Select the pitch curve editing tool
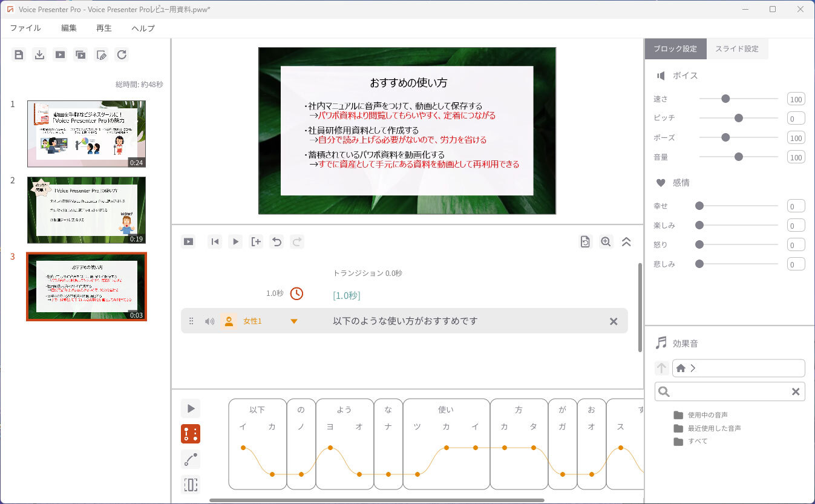This screenshot has width=815, height=504. (191, 459)
